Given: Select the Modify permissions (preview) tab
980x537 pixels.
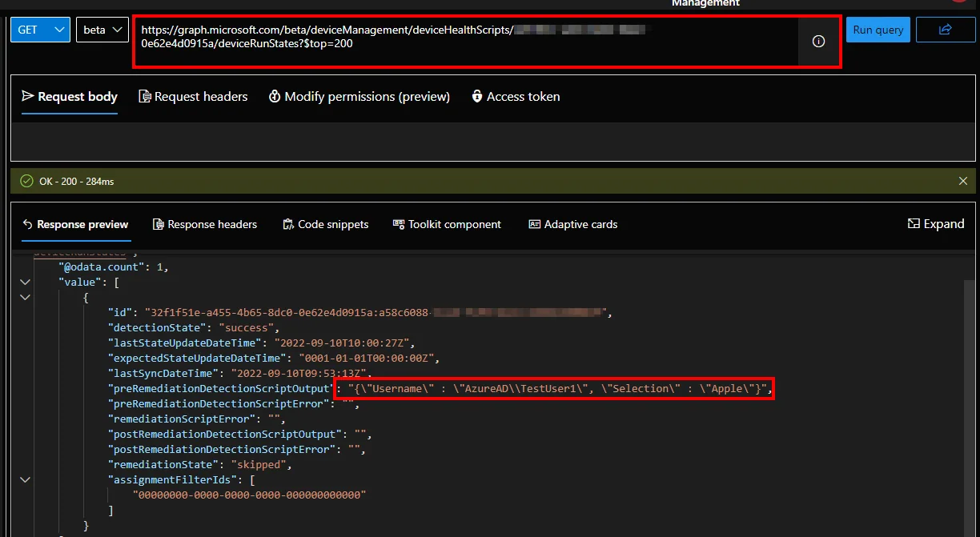Looking at the screenshot, I should [359, 97].
